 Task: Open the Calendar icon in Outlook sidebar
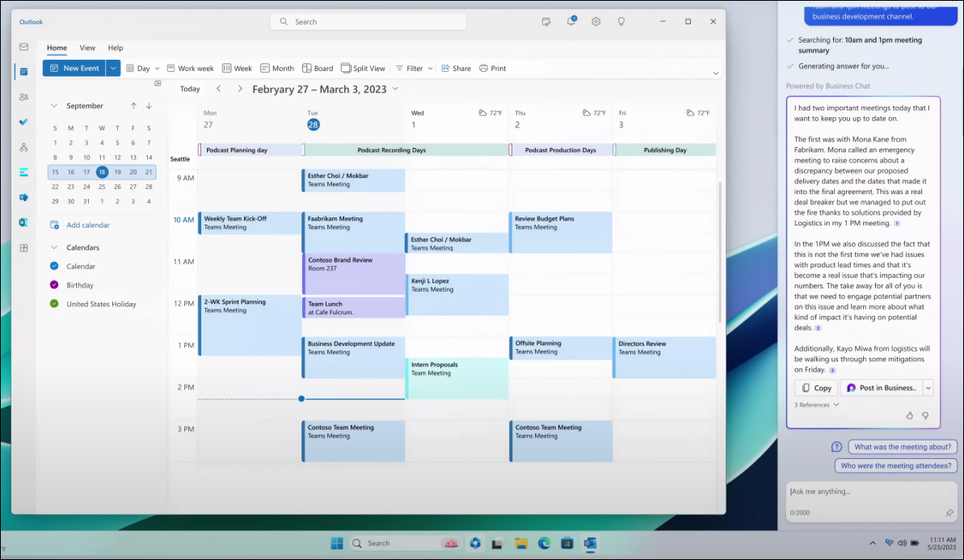click(23, 72)
